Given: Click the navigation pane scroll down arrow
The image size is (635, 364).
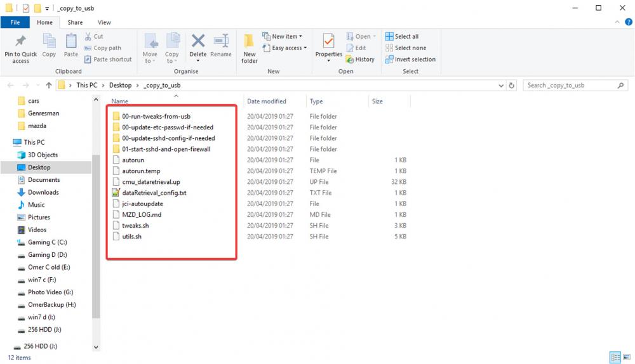Looking at the screenshot, I should coord(96,347).
